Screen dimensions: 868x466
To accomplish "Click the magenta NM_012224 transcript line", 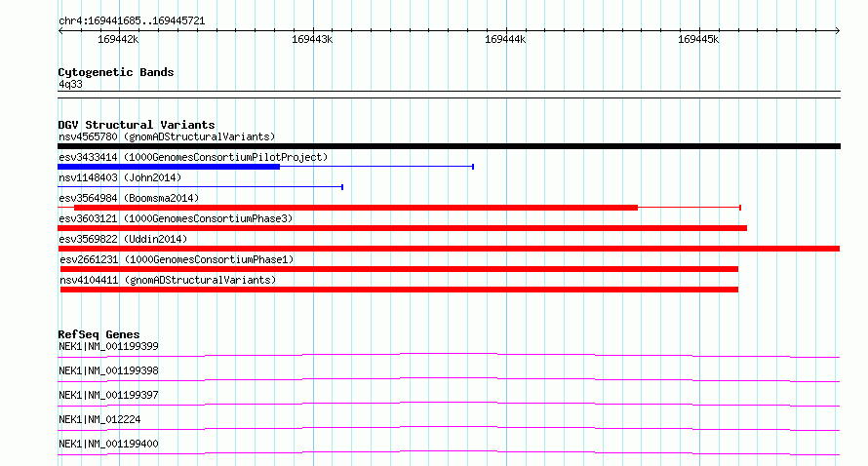I will [449, 428].
